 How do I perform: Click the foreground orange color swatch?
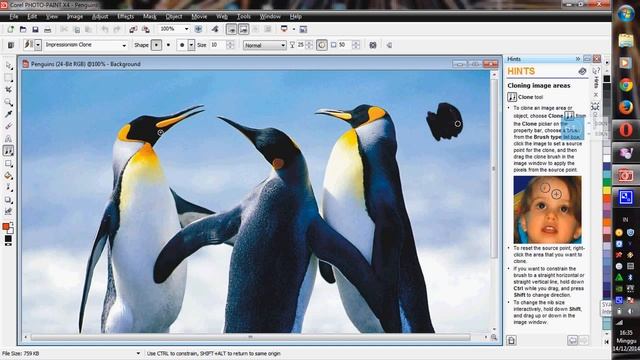click(6, 226)
